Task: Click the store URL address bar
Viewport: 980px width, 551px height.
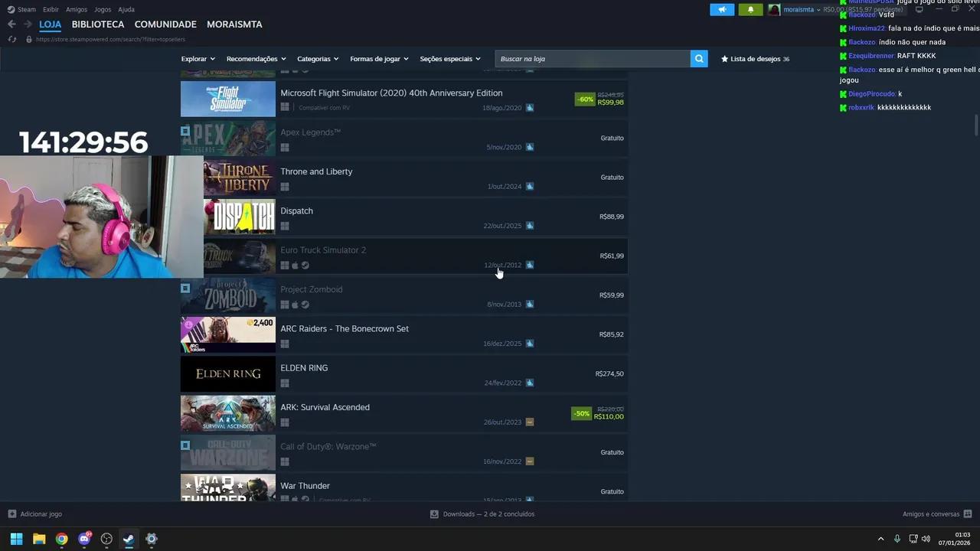Action: click(110, 39)
